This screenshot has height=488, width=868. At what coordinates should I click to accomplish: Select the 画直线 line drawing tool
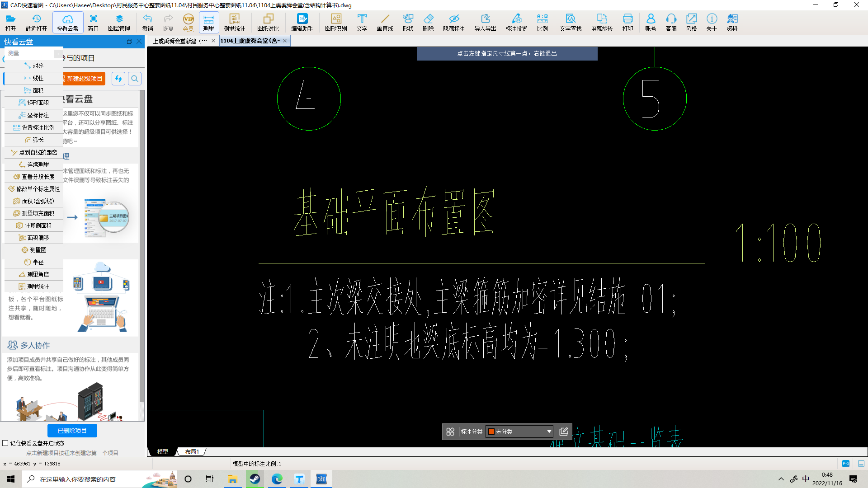pos(385,22)
